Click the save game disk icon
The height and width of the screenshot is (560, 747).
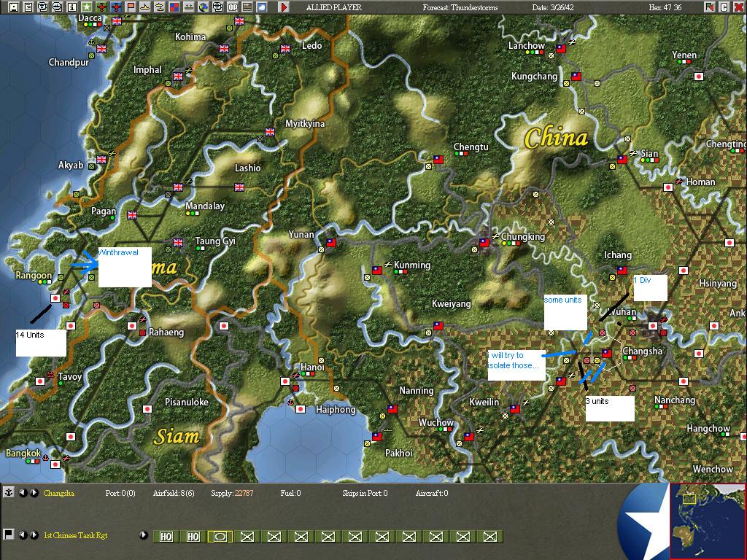tap(14, 7)
